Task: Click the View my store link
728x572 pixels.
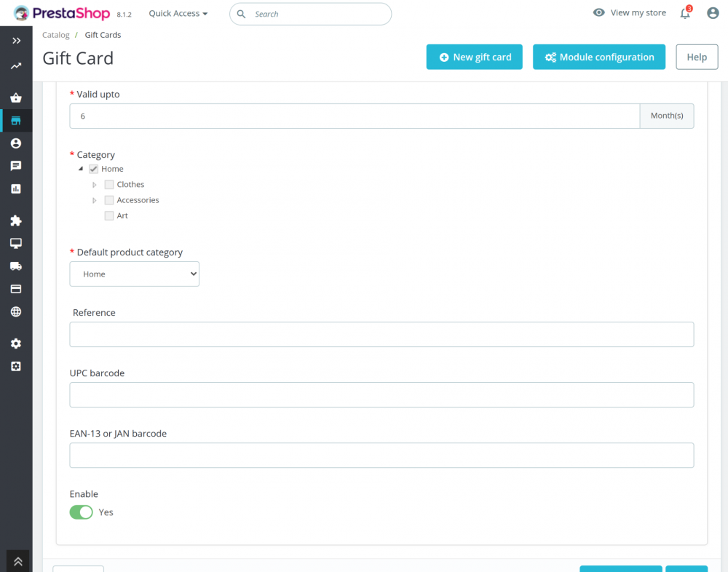Action: (x=638, y=12)
